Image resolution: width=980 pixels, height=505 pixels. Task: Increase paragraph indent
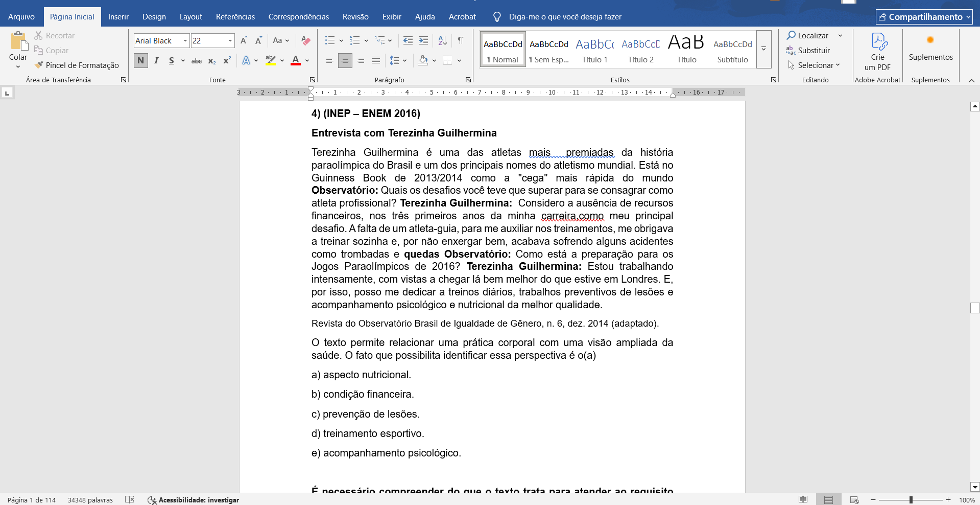[x=423, y=40]
